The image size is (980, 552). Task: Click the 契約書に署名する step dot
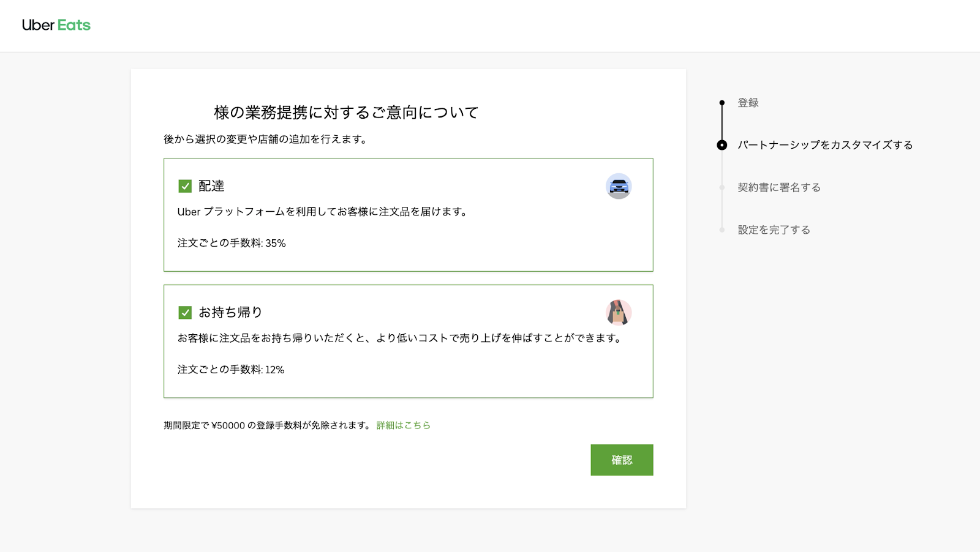click(721, 187)
